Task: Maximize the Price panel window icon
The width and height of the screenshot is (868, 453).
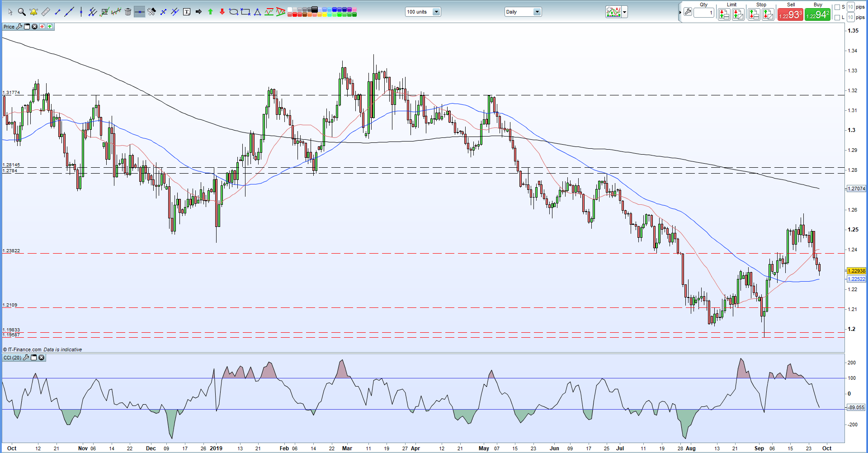Action: [x=27, y=27]
